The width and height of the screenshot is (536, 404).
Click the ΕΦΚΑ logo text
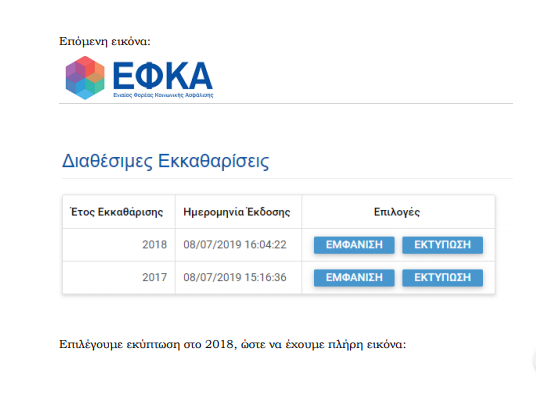pyautogui.click(x=163, y=76)
